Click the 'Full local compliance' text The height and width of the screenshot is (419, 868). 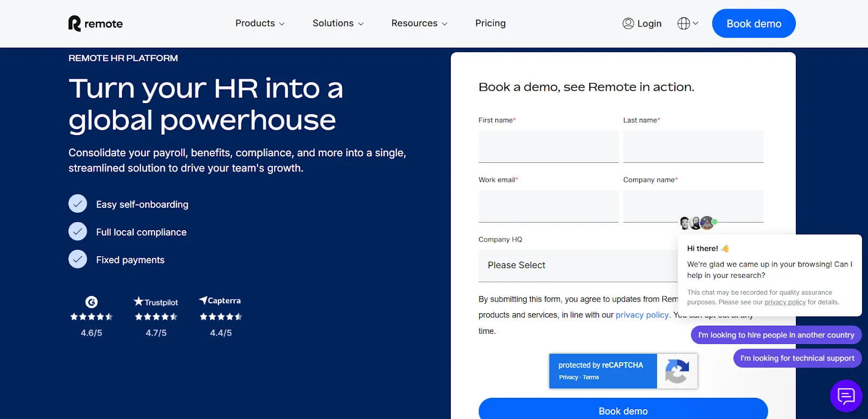(141, 232)
